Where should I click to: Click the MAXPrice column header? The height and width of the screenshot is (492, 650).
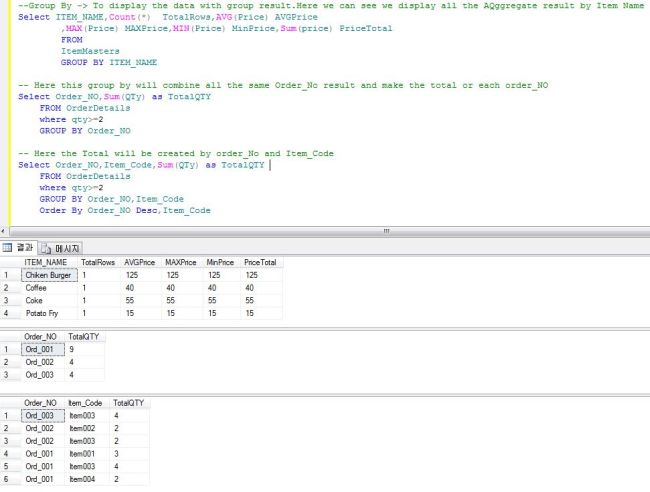[x=180, y=262]
